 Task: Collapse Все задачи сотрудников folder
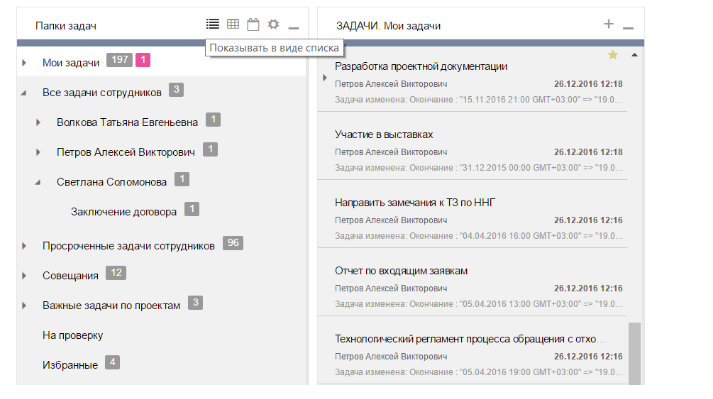coord(24,93)
